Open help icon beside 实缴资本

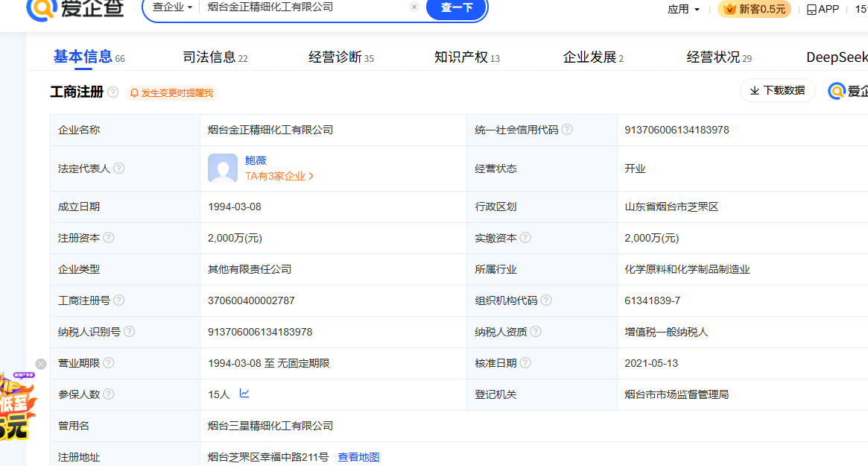tap(525, 238)
